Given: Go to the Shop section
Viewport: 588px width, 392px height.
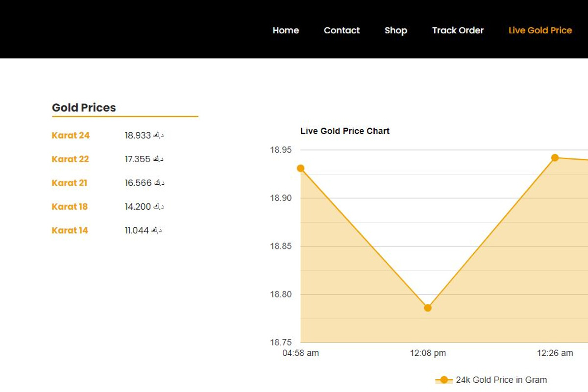Looking at the screenshot, I should [x=395, y=30].
